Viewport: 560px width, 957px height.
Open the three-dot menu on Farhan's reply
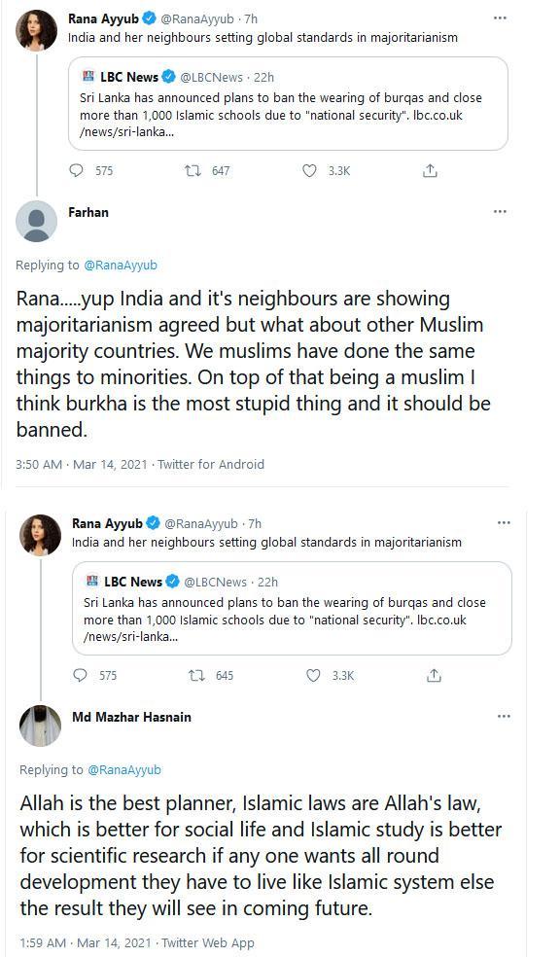(x=501, y=209)
